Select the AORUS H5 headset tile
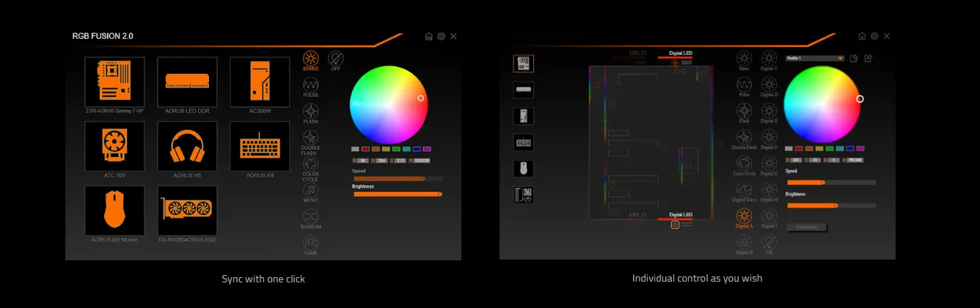The image size is (980, 308). click(x=187, y=147)
